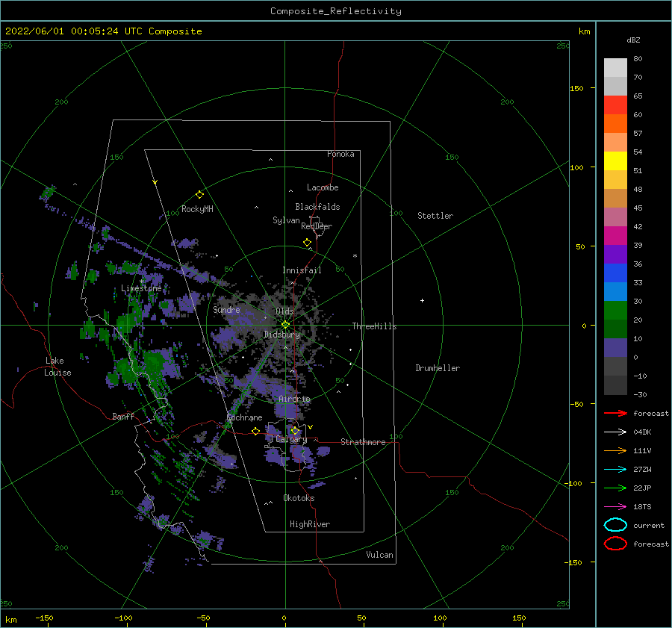This screenshot has height=628, width=672.
Task: Click the yellow V marker northeast of Calgary
Action: point(311,427)
